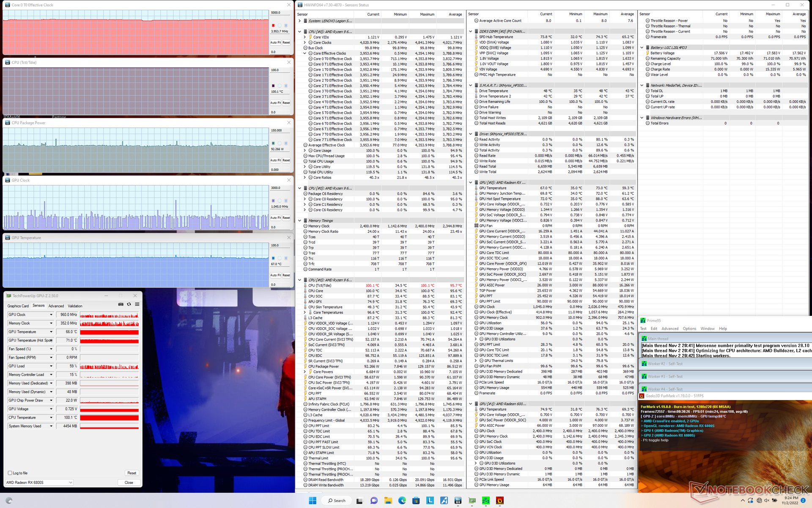Switch to Prime95 taskbar icon

tap(486, 500)
